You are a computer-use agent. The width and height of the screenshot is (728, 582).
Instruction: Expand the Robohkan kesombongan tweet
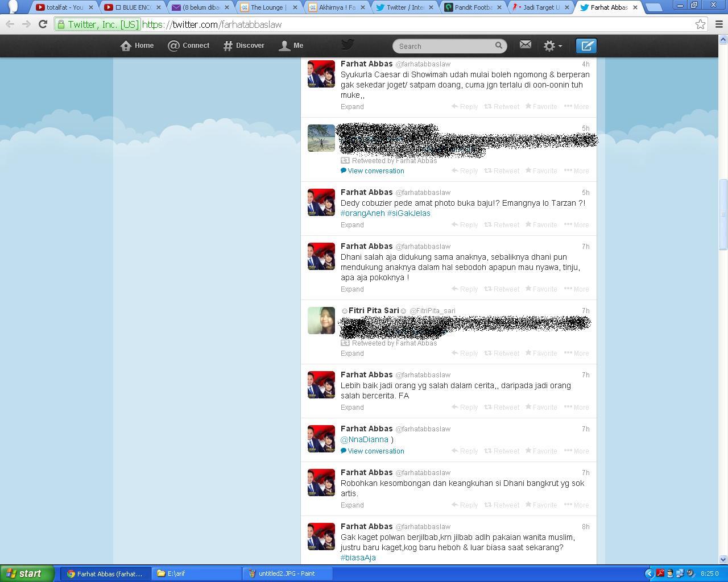click(352, 505)
